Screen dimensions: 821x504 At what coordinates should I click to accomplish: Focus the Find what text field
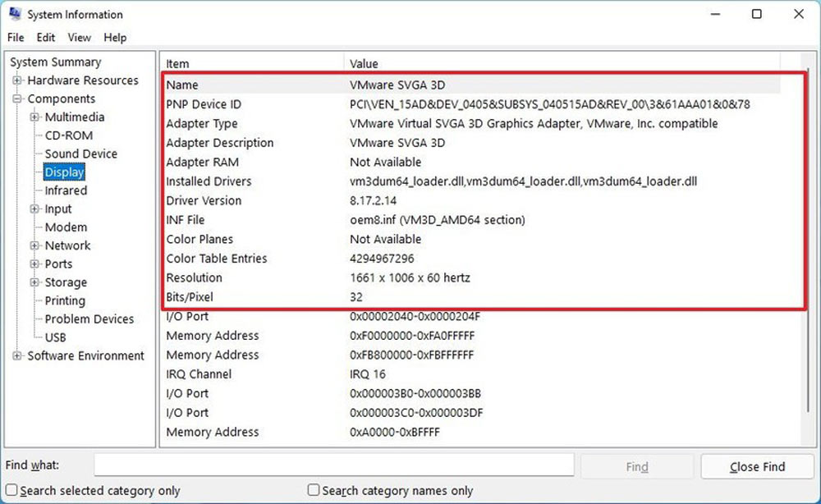pos(334,465)
